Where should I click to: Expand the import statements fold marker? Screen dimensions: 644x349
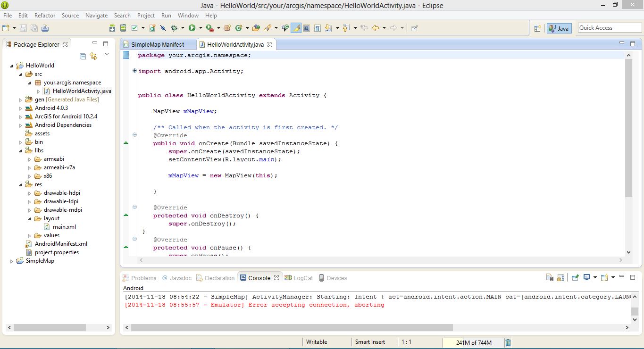point(134,71)
